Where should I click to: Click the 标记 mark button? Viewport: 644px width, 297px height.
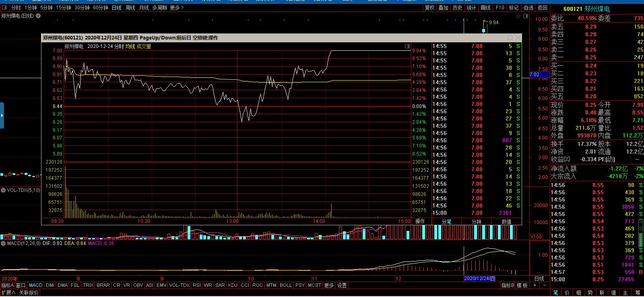[514, 8]
